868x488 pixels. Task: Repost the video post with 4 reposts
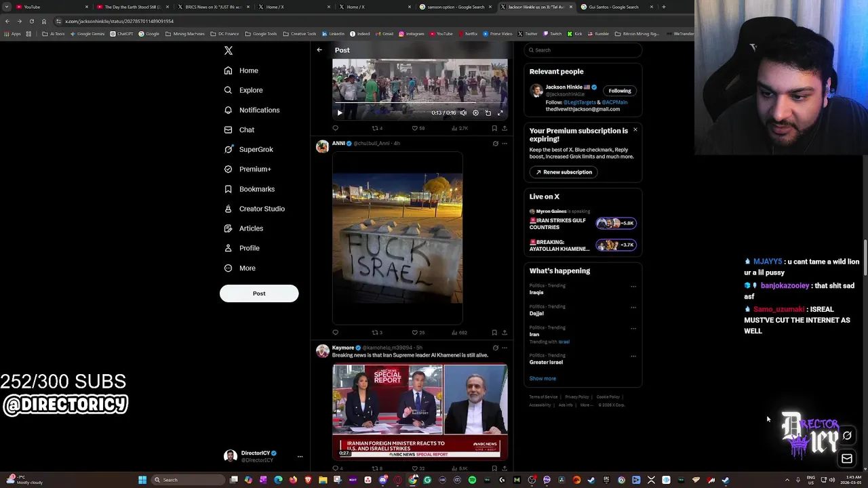coord(377,128)
